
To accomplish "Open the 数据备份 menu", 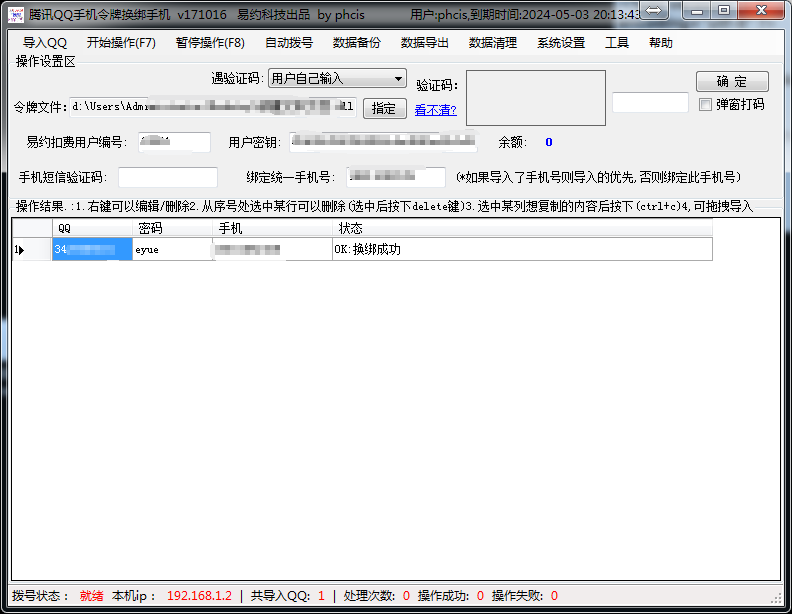I will [x=357, y=43].
